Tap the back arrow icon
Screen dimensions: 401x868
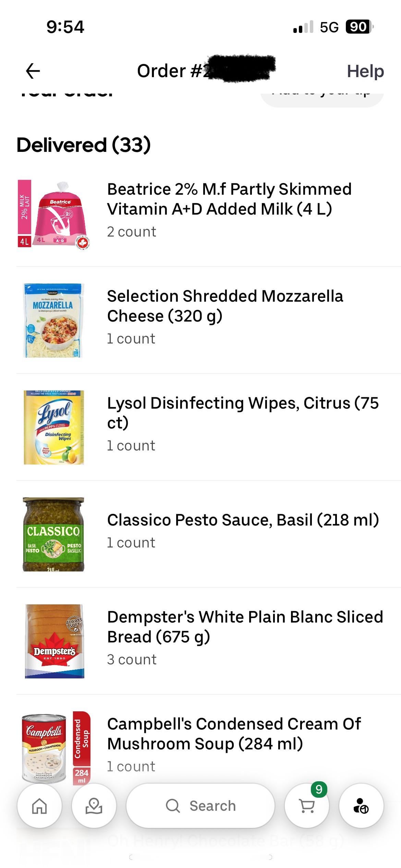point(33,71)
